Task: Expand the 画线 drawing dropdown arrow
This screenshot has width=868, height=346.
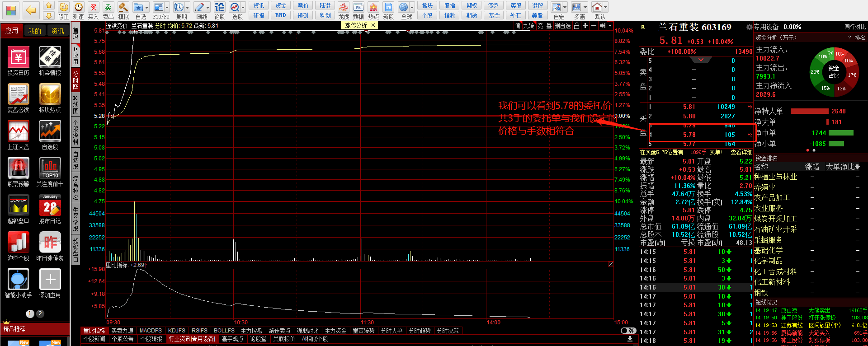Action: click(x=208, y=8)
